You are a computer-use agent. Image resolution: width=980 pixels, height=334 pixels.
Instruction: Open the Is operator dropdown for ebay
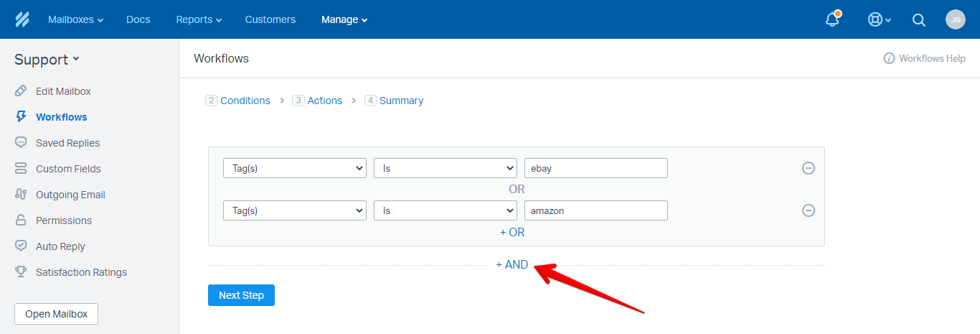(446, 168)
